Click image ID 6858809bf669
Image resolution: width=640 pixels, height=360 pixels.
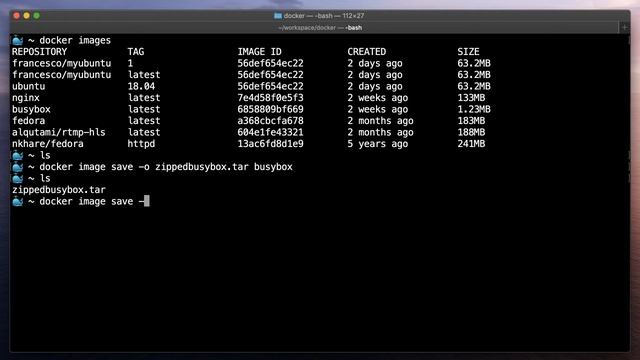coord(271,109)
